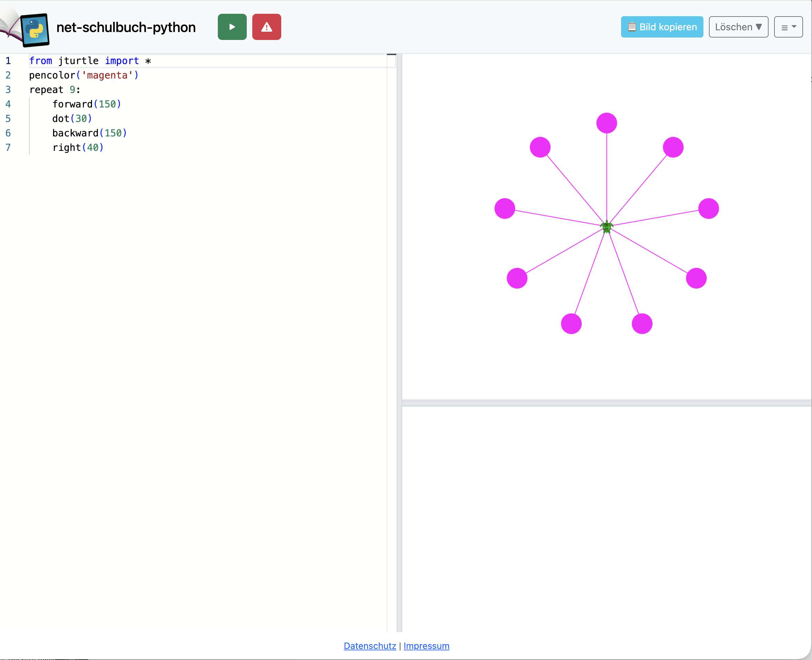
Task: Click the topmost magenta dot on canvas
Action: tap(606, 123)
